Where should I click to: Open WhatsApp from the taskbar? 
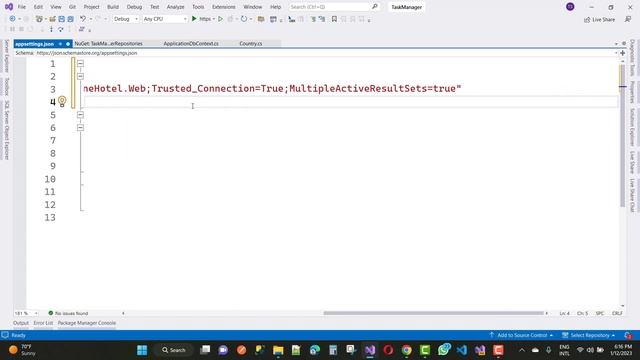444,350
